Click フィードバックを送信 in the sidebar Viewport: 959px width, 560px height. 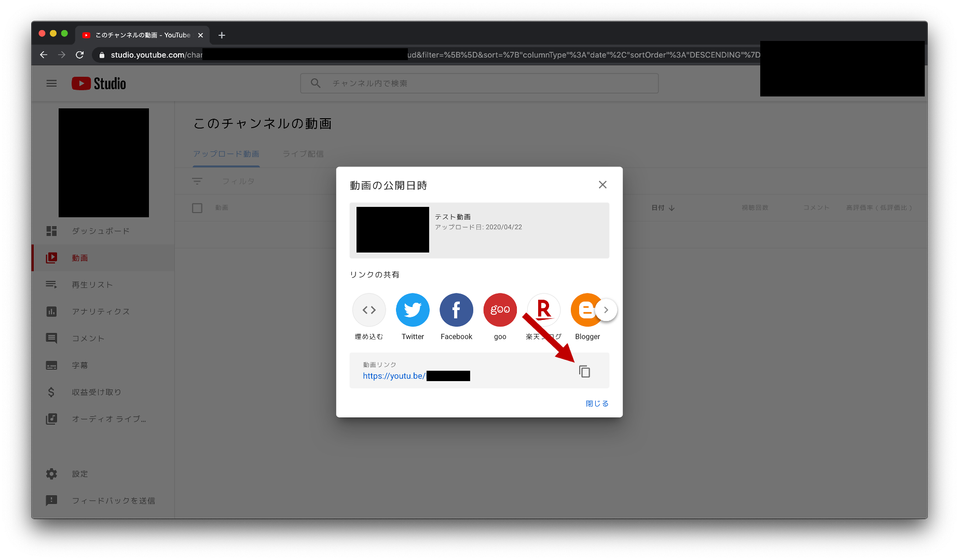[x=103, y=500]
